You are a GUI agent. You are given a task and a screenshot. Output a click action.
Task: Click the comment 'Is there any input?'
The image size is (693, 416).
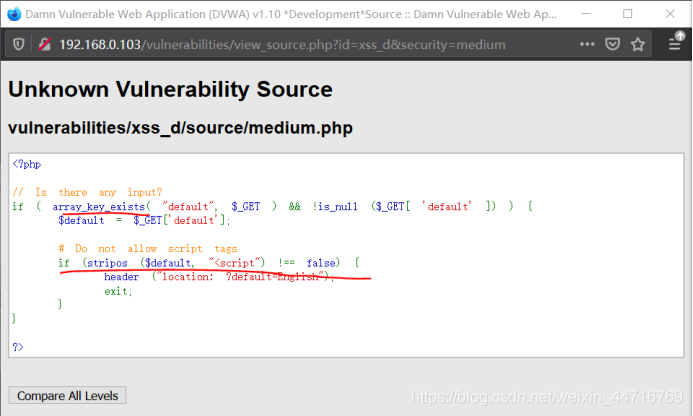click(87, 192)
